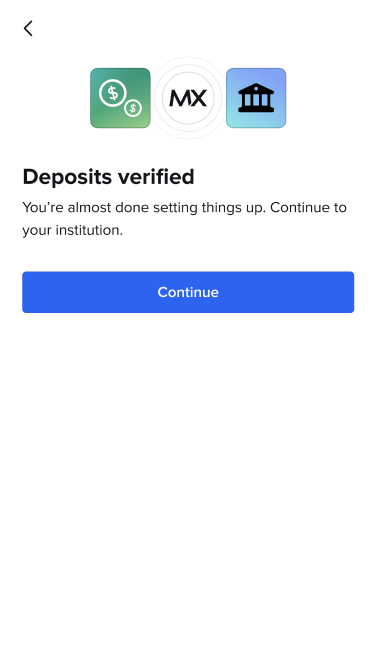Click the bank icon's columns
This screenshot has width=377, height=660.
pos(256,101)
